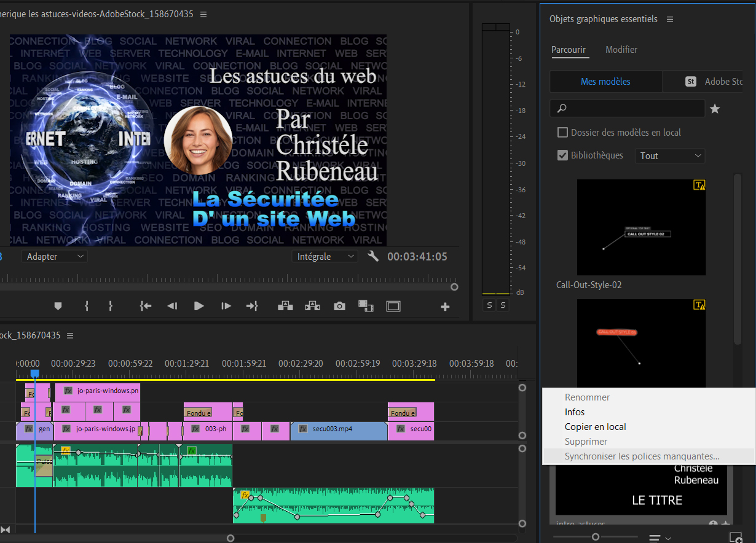The height and width of the screenshot is (543, 756).
Task: Click the Step Forward one frame icon
Action: (x=226, y=306)
